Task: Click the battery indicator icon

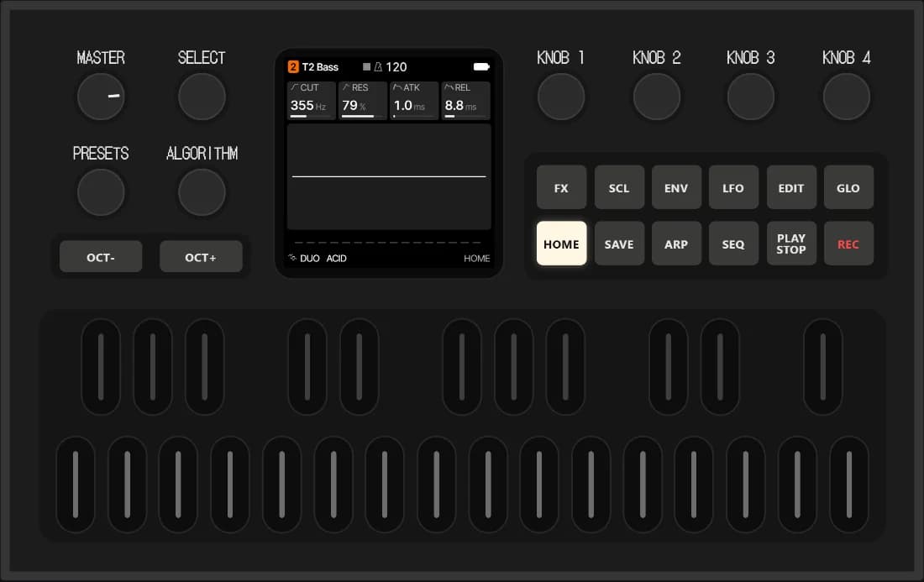Action: [481, 66]
